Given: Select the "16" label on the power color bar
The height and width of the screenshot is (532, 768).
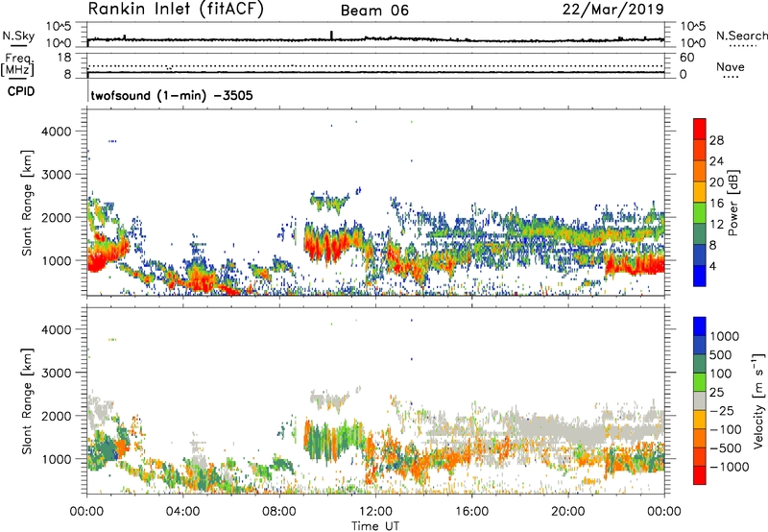Looking at the screenshot, I should [716, 204].
